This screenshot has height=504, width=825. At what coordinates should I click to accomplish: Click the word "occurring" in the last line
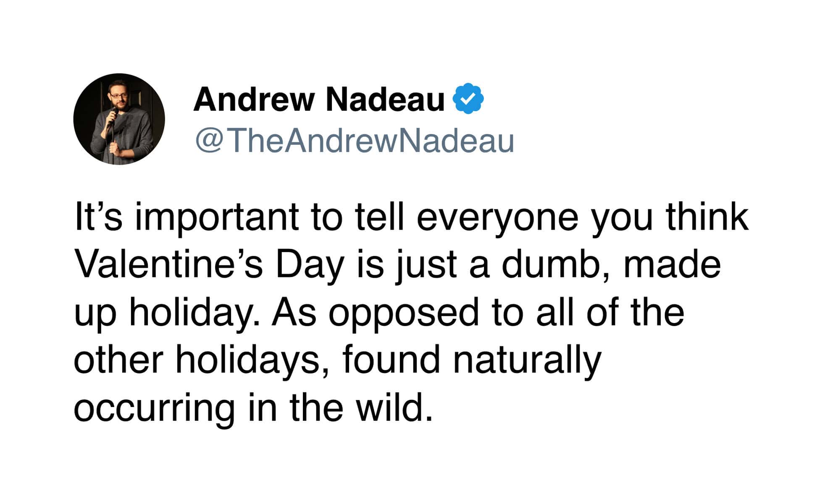point(154,407)
